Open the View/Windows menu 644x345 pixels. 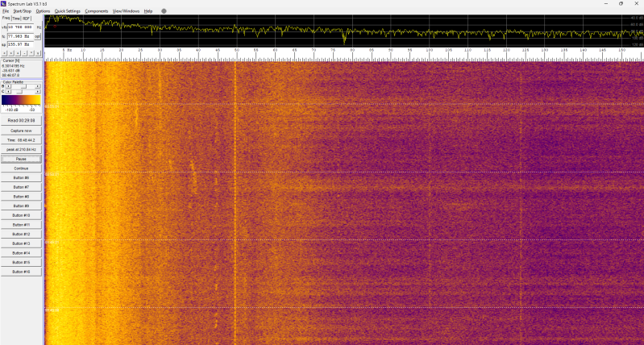[x=126, y=11]
